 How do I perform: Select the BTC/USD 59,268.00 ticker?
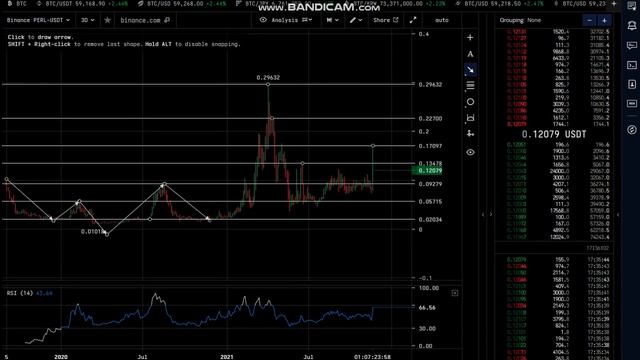point(182,4)
